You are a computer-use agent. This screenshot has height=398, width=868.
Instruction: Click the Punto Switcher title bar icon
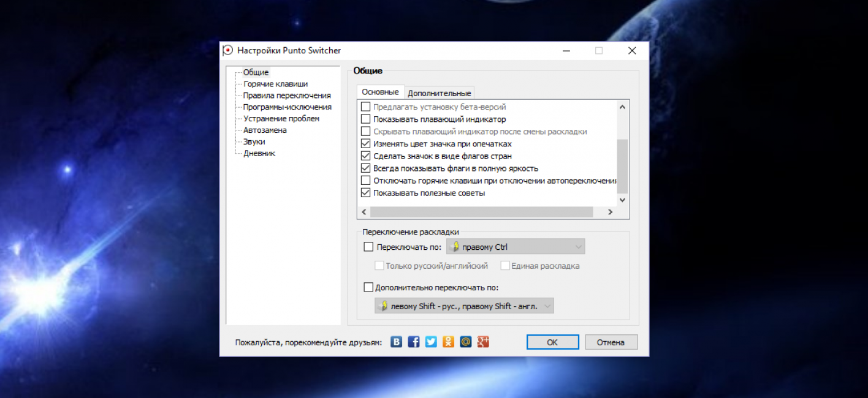point(228,50)
